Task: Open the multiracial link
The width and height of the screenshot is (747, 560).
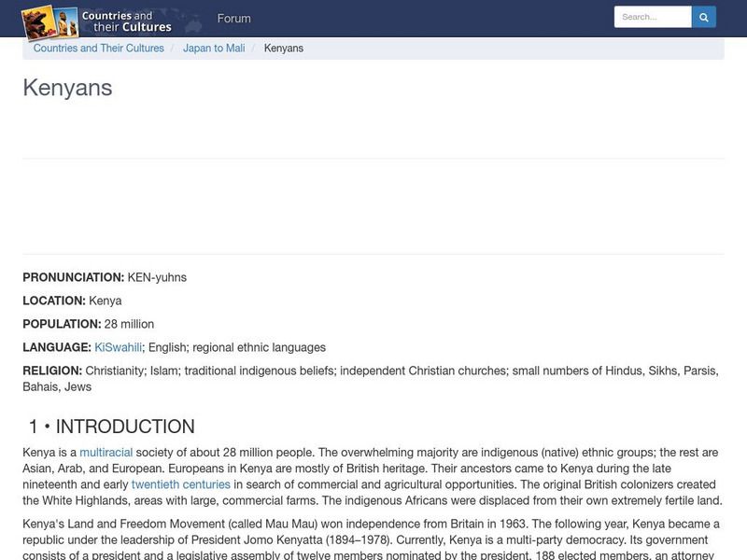Action: (106, 453)
